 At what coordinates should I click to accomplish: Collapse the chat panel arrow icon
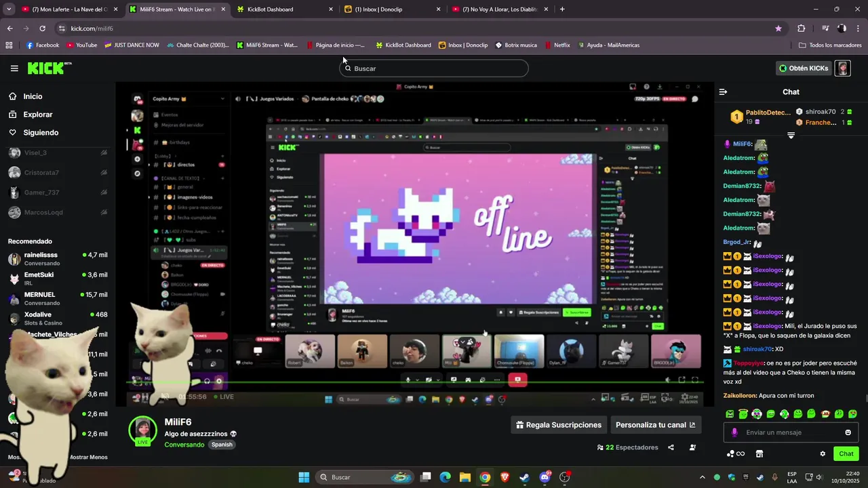click(723, 91)
